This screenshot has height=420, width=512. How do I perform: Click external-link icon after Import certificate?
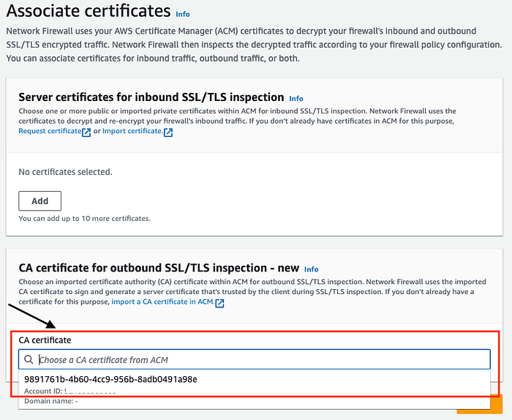(168, 132)
